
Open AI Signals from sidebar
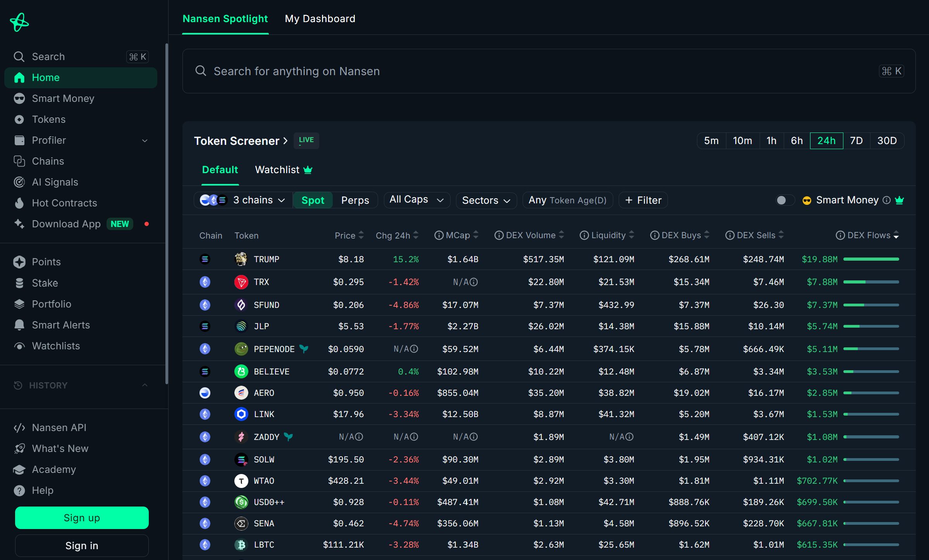[x=55, y=182]
